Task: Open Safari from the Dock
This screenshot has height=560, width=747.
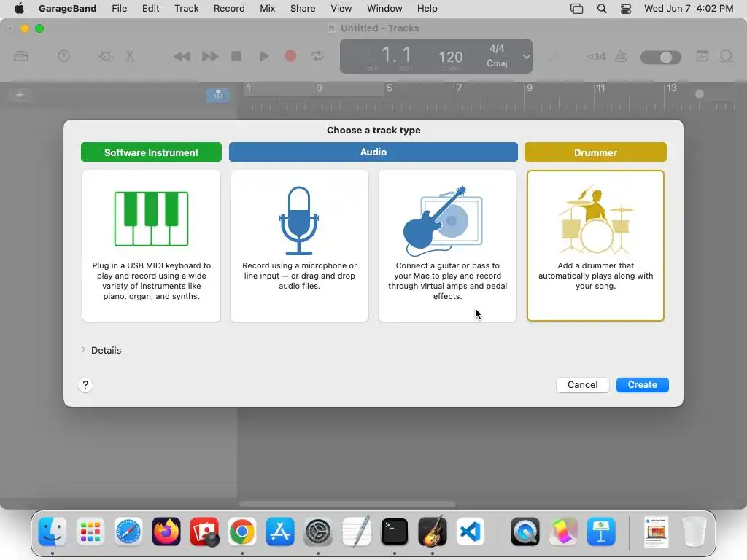Action: (128, 531)
